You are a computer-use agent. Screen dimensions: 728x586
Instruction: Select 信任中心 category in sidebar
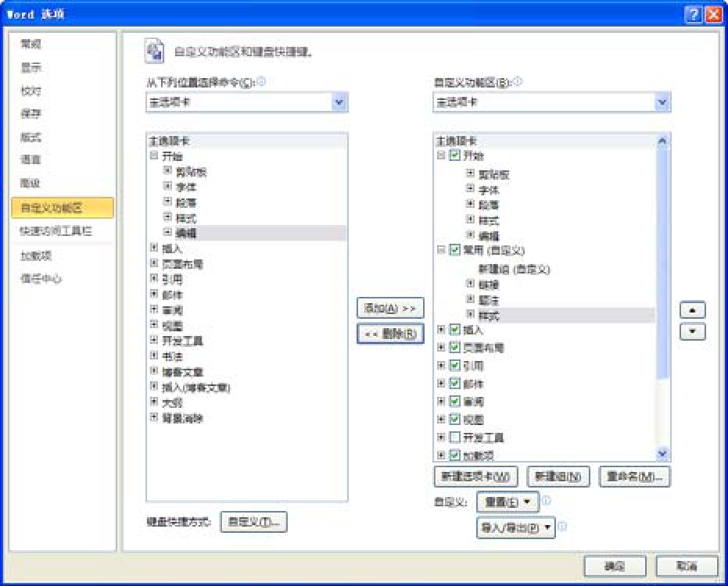coord(41,278)
